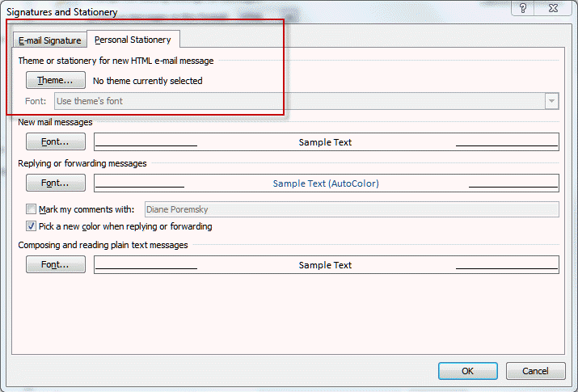Cancel the stationery dialog changes
The image size is (578, 392).
535,371
